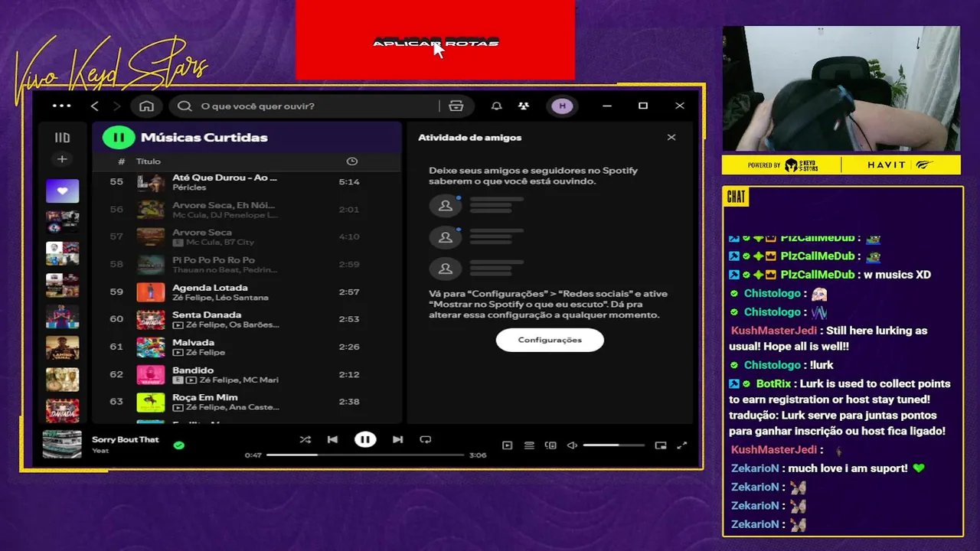The image size is (980, 551).
Task: Click the streamer webcam feed
Action: (841, 89)
